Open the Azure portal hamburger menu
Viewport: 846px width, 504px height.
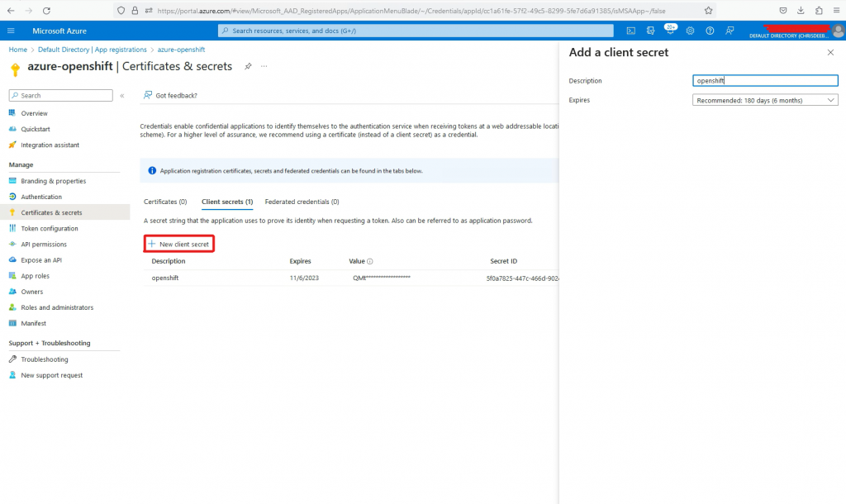pos(11,31)
